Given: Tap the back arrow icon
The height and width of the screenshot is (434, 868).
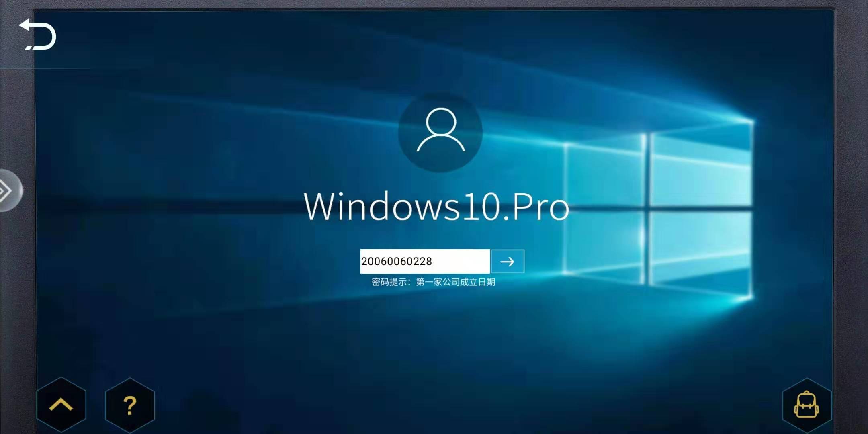Looking at the screenshot, I should click(37, 35).
